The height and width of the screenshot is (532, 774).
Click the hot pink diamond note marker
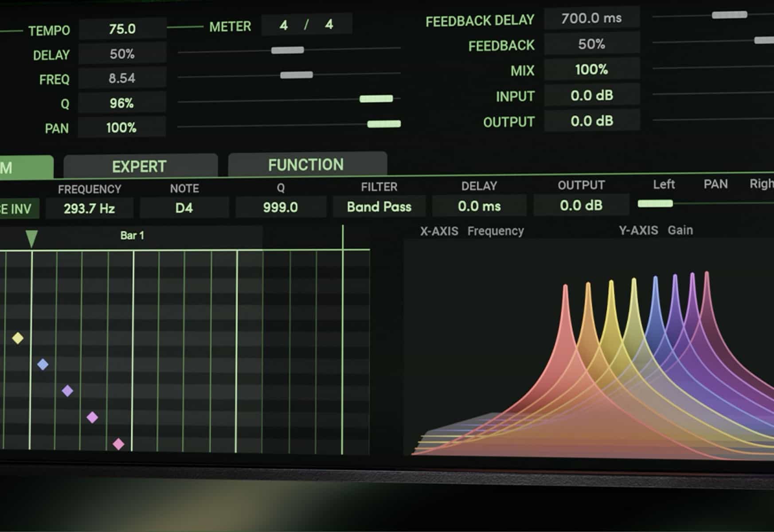(x=118, y=444)
